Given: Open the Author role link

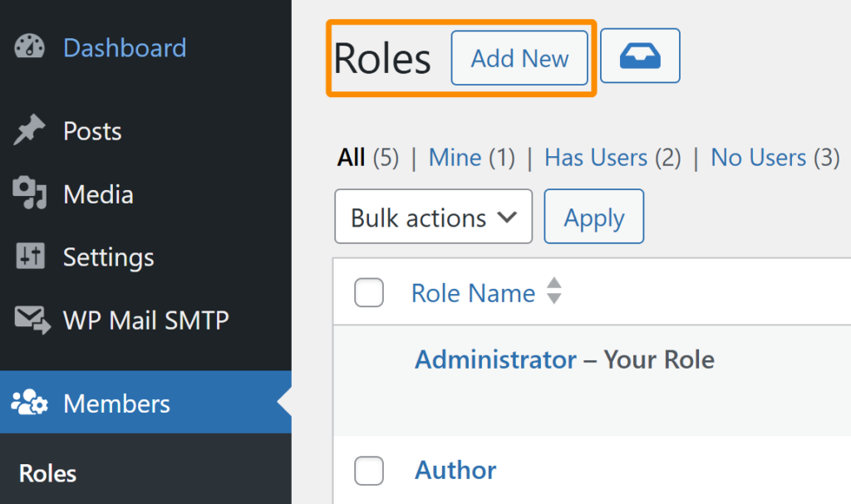Looking at the screenshot, I should (x=455, y=470).
